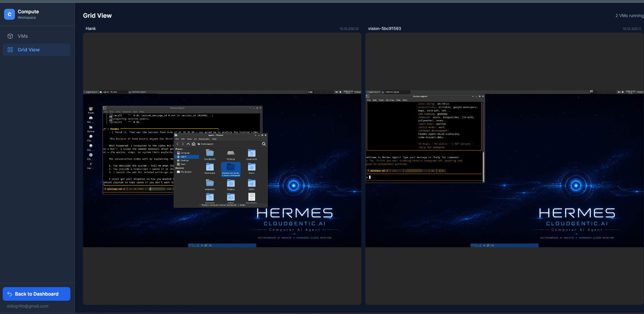
Task: Open Pictures folder in Thunar
Action: (x=231, y=185)
